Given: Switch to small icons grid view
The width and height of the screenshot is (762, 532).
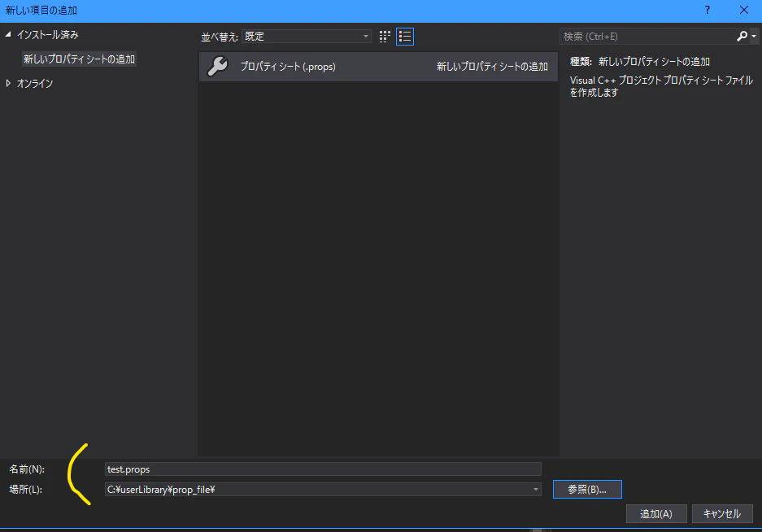Looking at the screenshot, I should (385, 37).
